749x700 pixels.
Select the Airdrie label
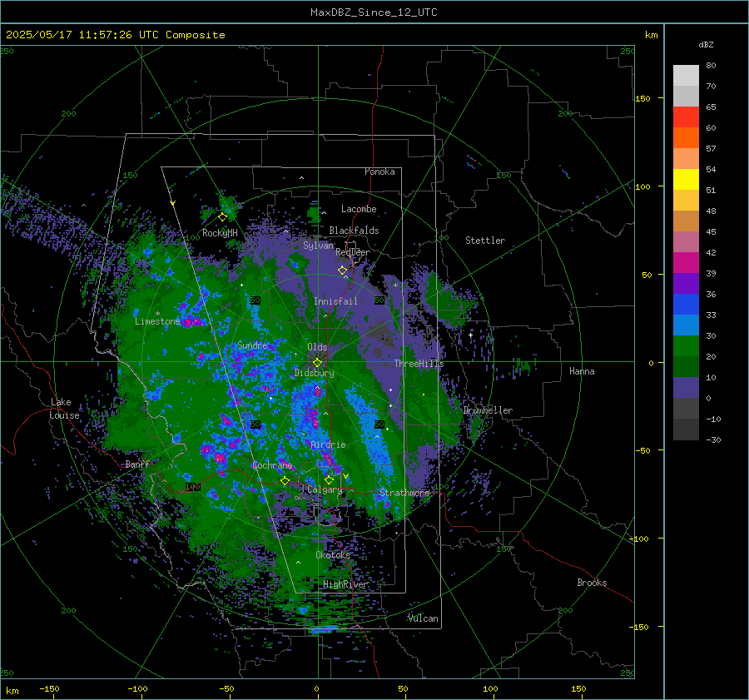(328, 444)
